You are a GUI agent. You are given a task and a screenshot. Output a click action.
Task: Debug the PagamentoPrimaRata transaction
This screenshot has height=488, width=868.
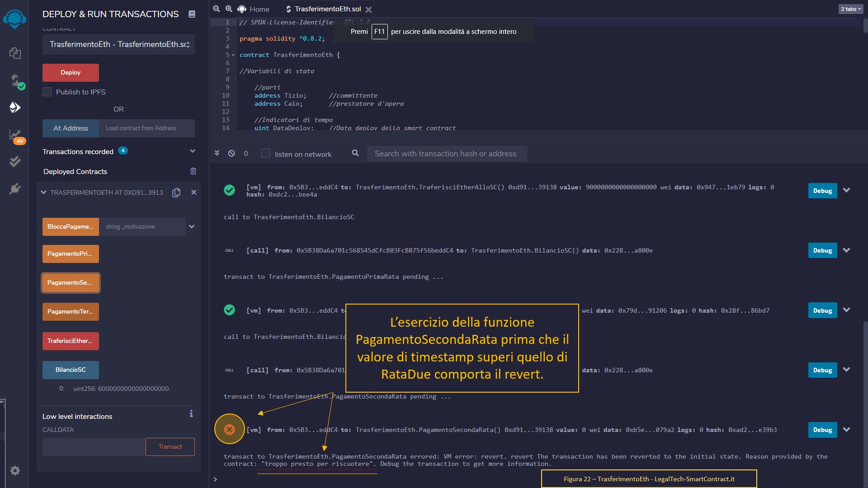pyautogui.click(x=822, y=310)
